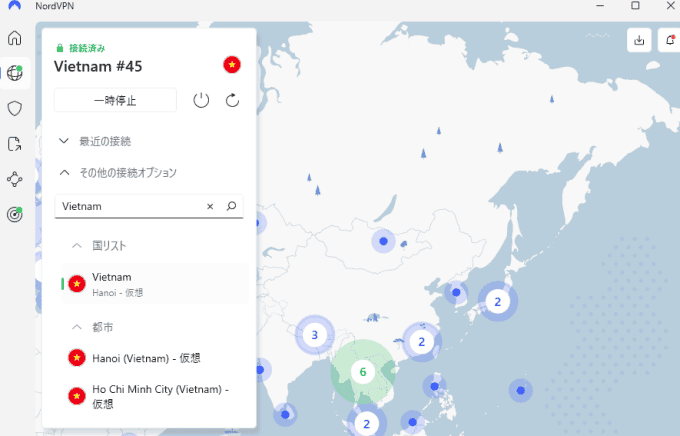The height and width of the screenshot is (436, 680).
Task: Click the map cluster labeled 3
Action: click(x=315, y=335)
